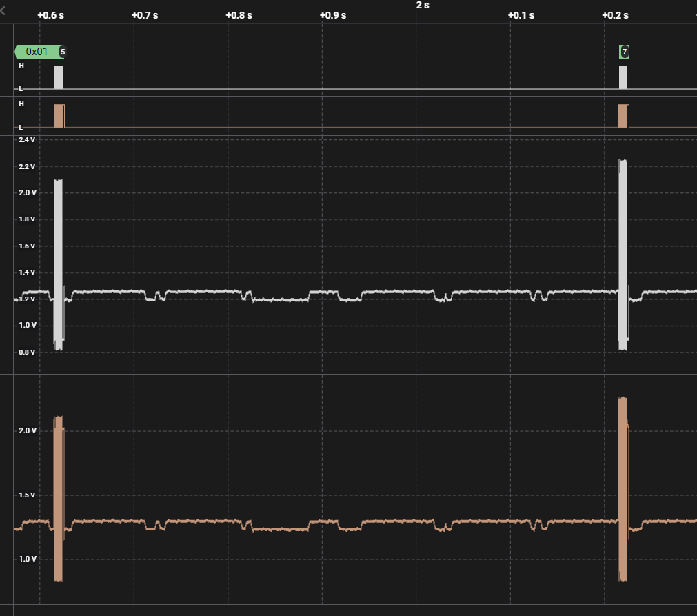Click the +0.9 s timeline label
This screenshot has width=697, height=616.
click(x=334, y=14)
